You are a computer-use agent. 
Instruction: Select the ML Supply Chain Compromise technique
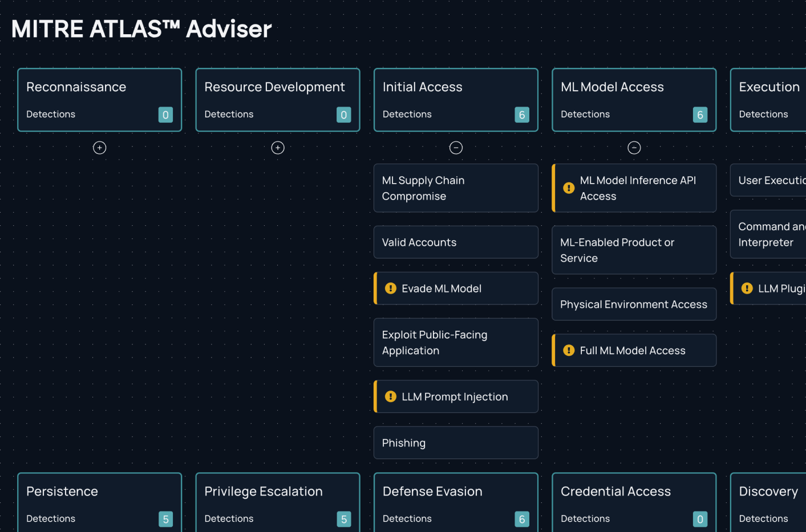pos(456,188)
